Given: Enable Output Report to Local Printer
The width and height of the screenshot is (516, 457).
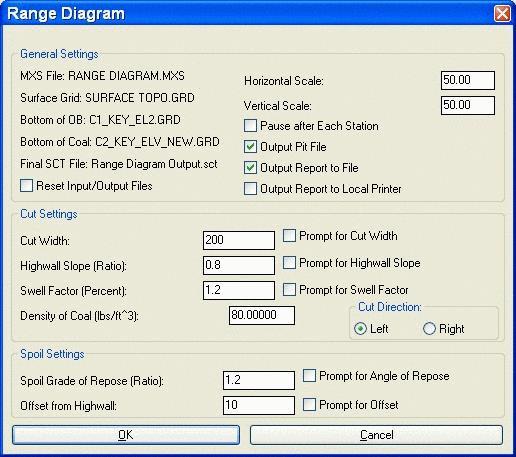Looking at the screenshot, I should (250, 189).
